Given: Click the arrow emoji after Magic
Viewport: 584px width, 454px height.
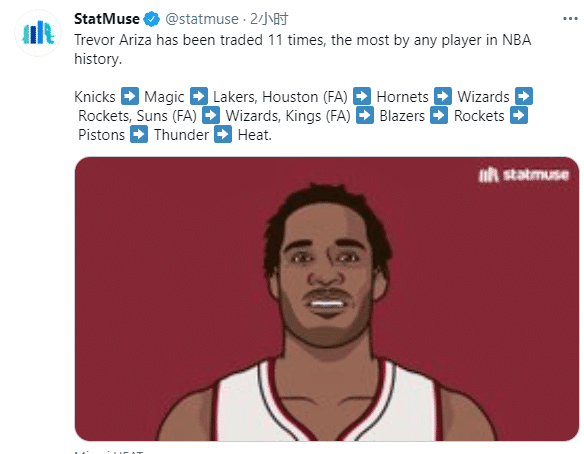Looking at the screenshot, I should (x=199, y=96).
